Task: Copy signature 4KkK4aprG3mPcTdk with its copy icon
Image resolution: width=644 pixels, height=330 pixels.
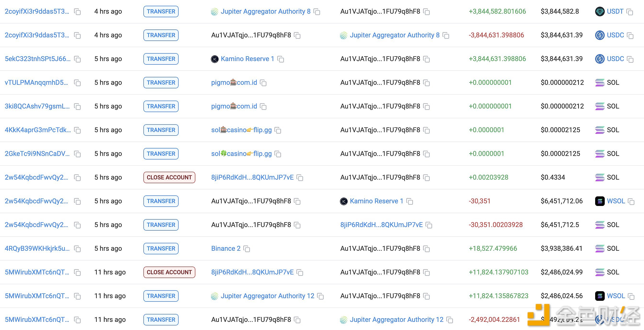Action: [78, 131]
